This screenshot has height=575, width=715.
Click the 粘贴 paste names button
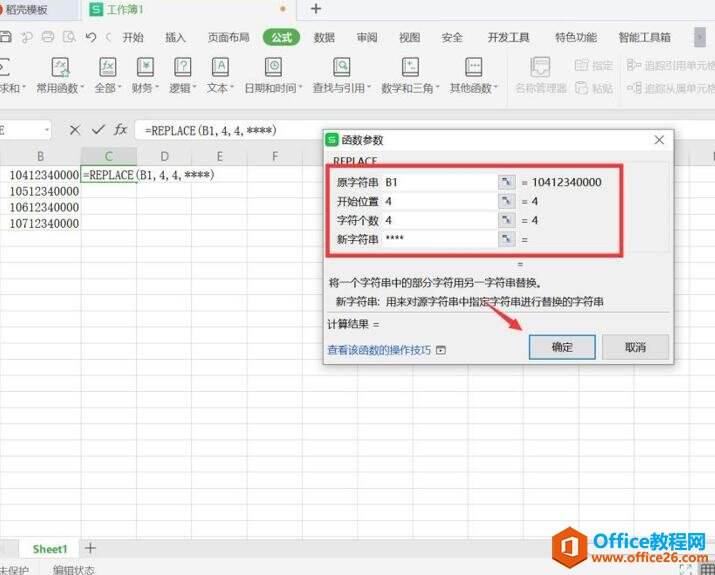(593, 87)
